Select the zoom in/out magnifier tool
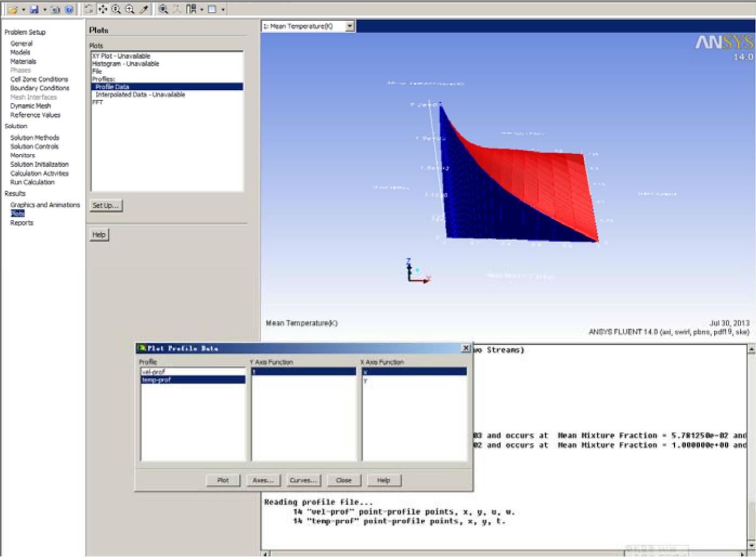The image size is (756, 557). [116, 9]
